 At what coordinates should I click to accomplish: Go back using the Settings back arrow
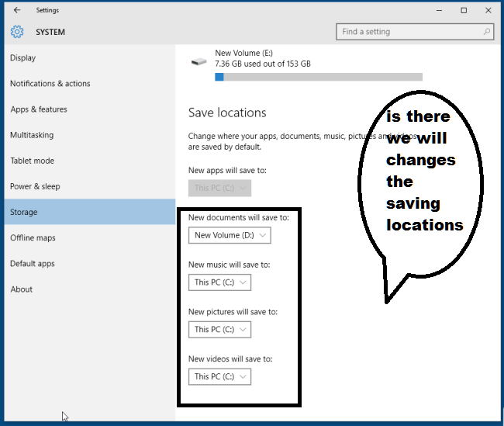click(x=17, y=10)
